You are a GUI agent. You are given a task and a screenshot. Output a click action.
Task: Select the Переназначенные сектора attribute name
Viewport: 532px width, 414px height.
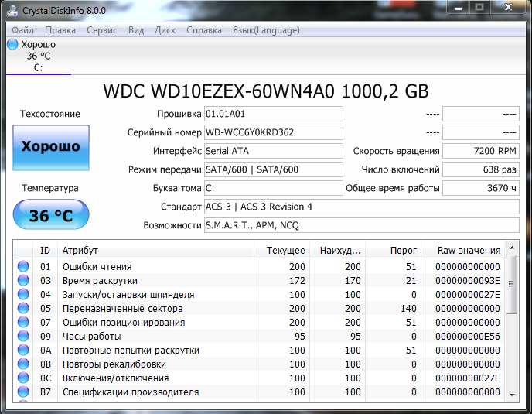click(123, 309)
